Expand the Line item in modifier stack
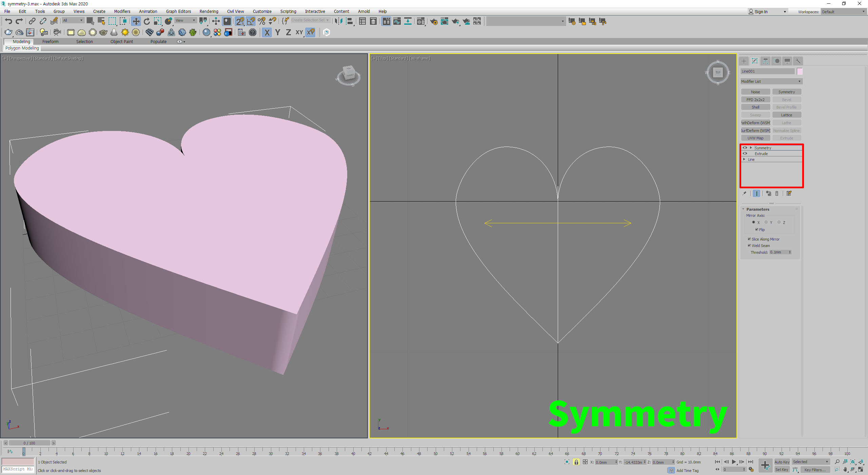 click(744, 159)
